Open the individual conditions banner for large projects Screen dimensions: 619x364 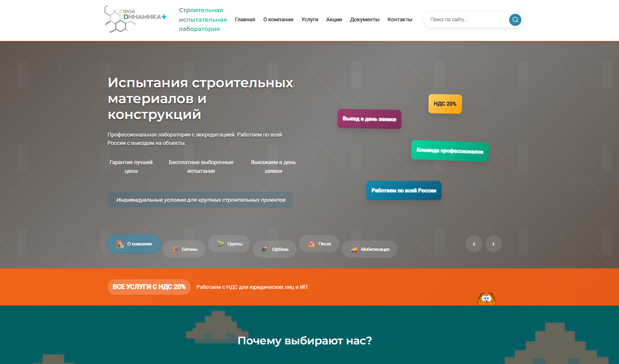[x=200, y=200]
